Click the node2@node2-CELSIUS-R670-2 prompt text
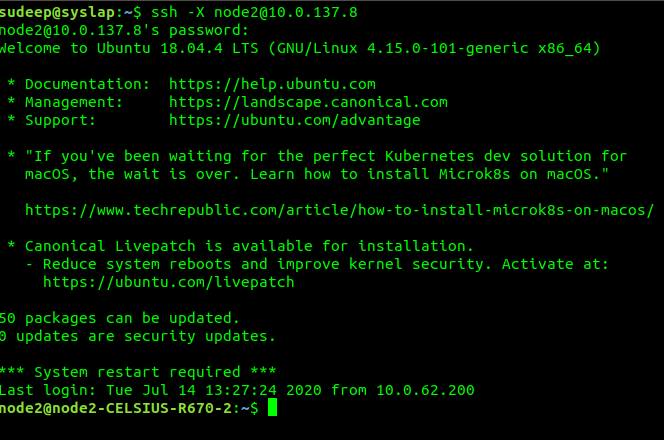The height and width of the screenshot is (440, 664). [x=116, y=408]
